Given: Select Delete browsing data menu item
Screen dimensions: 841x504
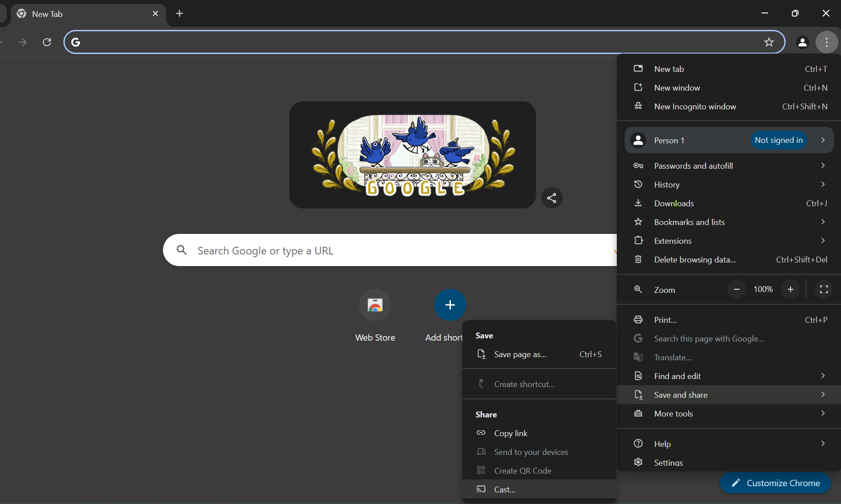Looking at the screenshot, I should (729, 259).
